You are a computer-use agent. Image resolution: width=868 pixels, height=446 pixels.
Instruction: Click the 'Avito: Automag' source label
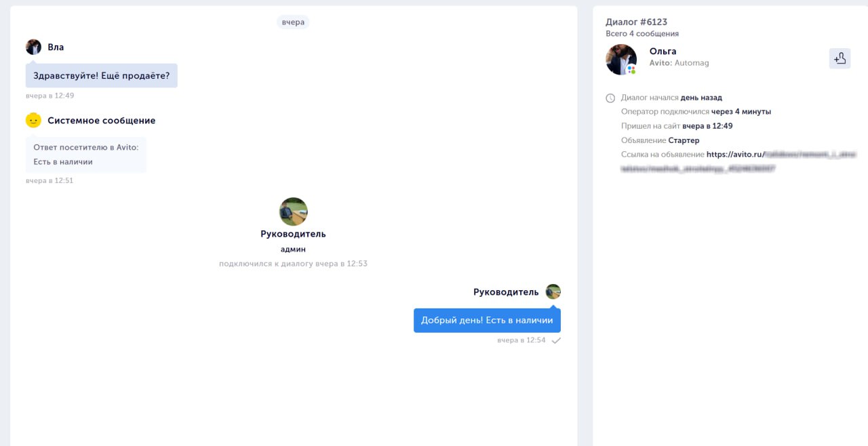679,62
